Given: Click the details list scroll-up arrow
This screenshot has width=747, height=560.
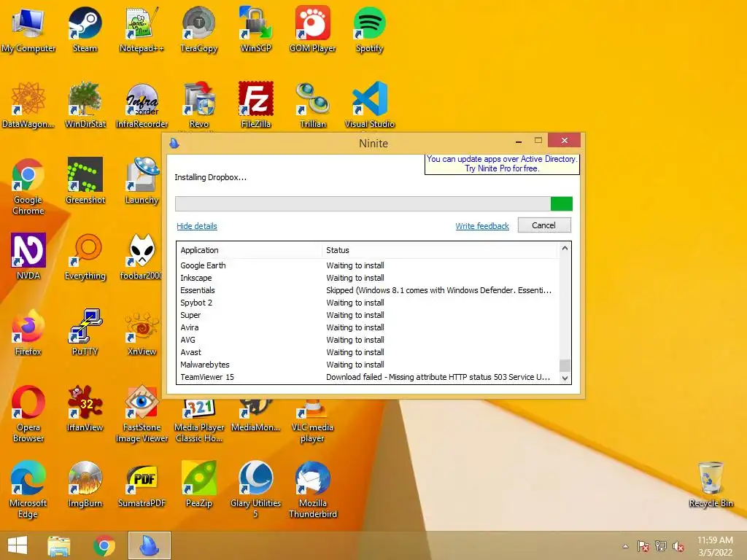Looking at the screenshot, I should pyautogui.click(x=565, y=249).
